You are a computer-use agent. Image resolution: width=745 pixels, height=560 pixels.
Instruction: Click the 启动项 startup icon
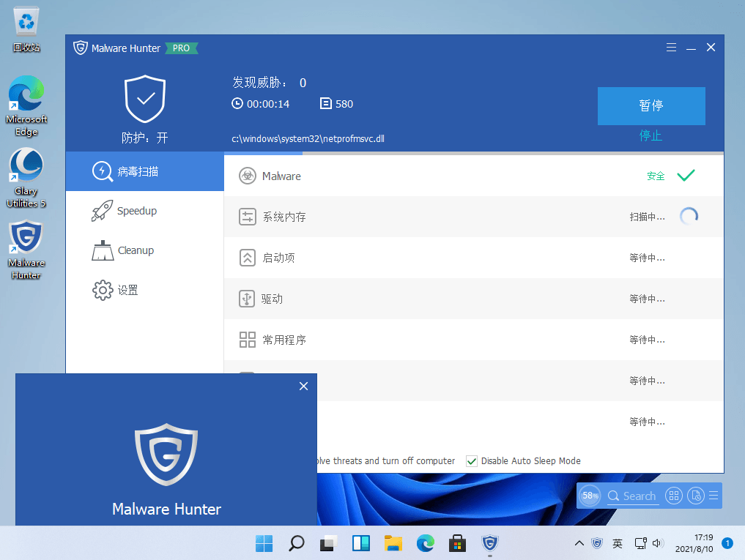click(248, 258)
